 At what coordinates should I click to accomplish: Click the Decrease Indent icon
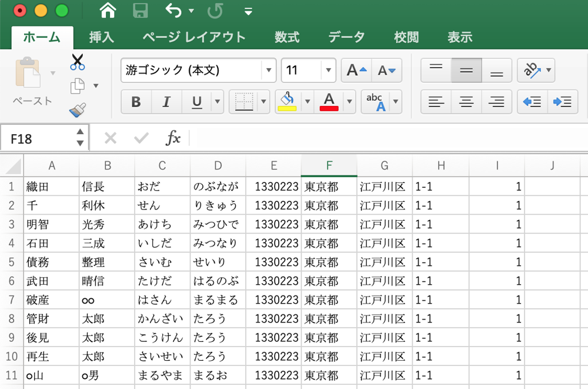532,102
